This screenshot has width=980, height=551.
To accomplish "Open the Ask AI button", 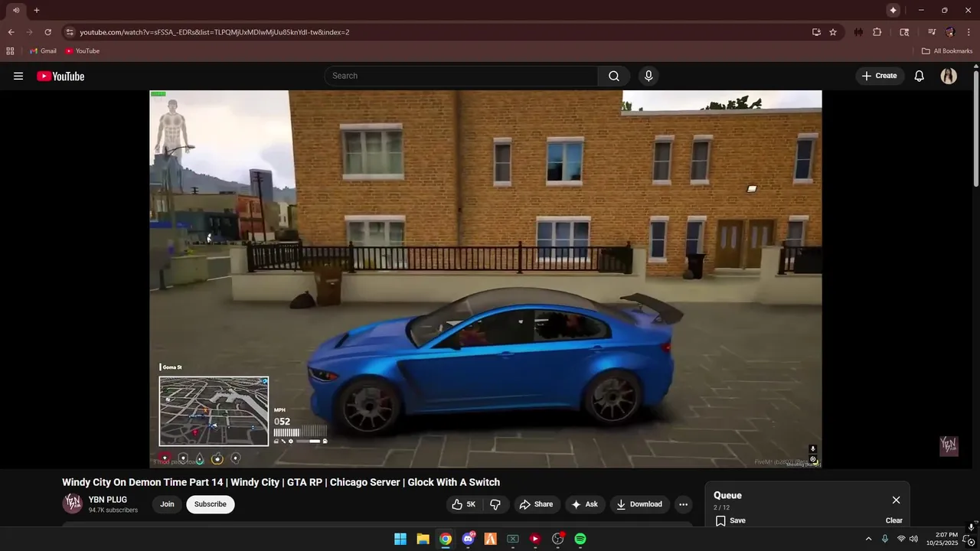I will (x=584, y=504).
